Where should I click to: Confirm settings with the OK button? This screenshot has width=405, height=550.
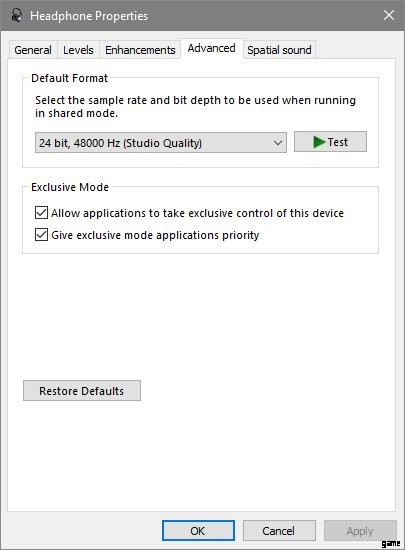(198, 530)
